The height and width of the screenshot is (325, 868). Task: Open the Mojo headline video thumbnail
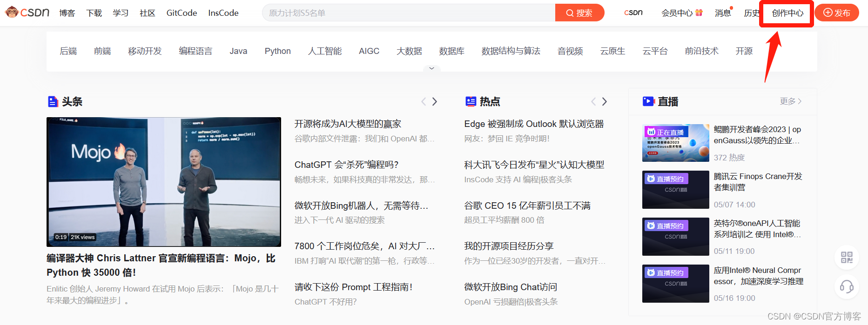tap(164, 182)
